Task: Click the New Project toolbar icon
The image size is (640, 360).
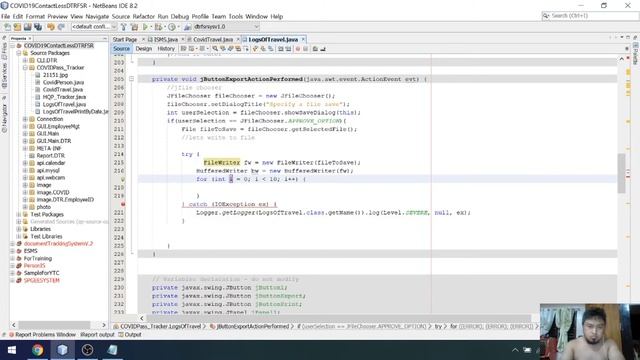Action: point(17,27)
